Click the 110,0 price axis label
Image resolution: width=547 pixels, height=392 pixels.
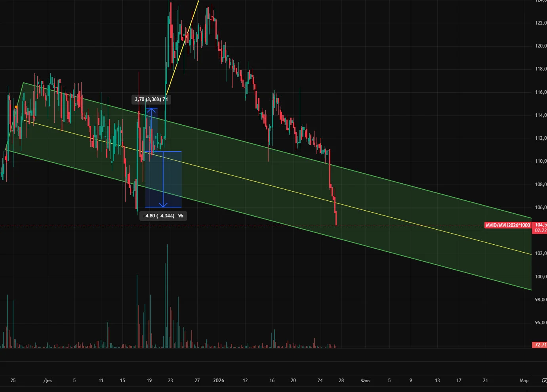(x=541, y=161)
